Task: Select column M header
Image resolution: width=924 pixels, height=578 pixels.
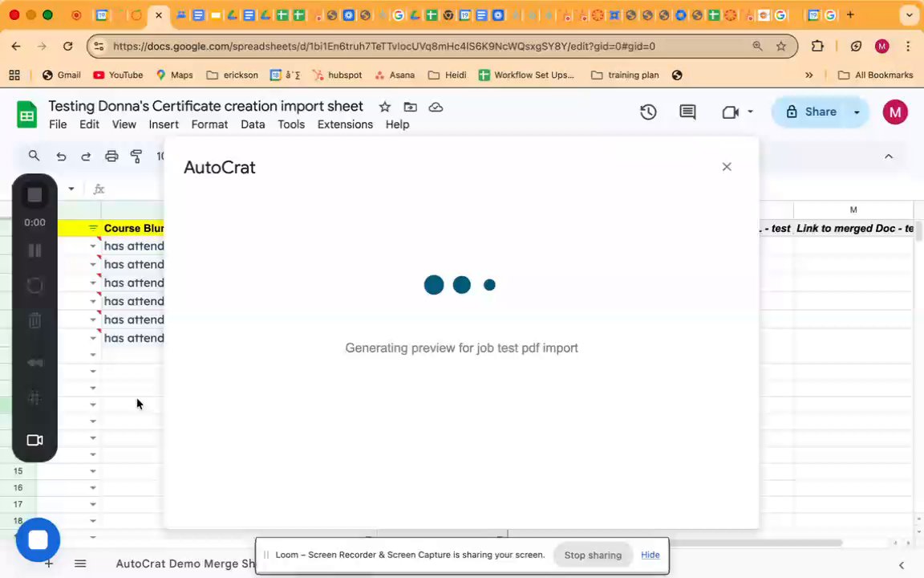Action: tap(853, 210)
